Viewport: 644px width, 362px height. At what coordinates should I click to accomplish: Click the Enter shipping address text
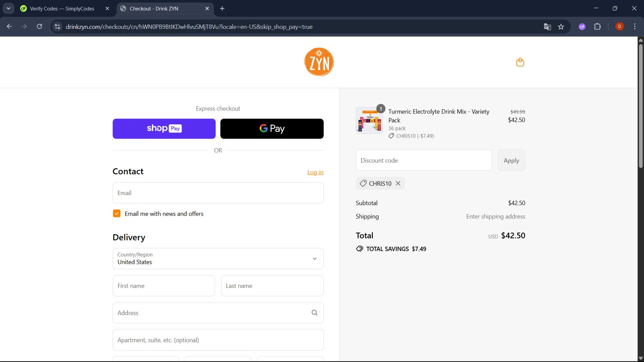pyautogui.click(x=495, y=217)
